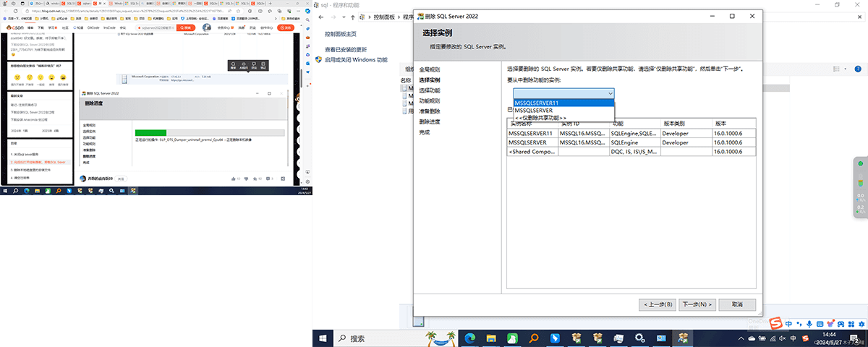Click the DQC, IS, IS\IS_M... feature cell
The height and width of the screenshot is (347, 868).
pos(635,152)
